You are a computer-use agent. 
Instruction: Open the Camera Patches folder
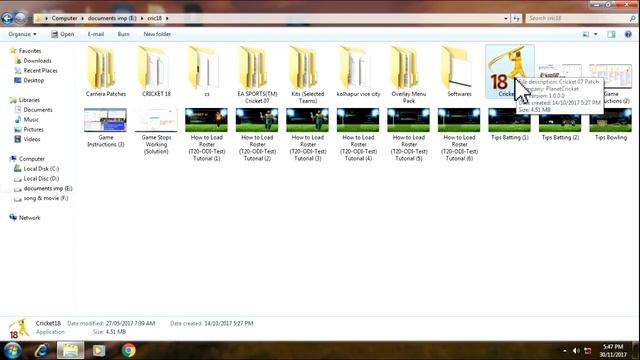[x=105, y=71]
